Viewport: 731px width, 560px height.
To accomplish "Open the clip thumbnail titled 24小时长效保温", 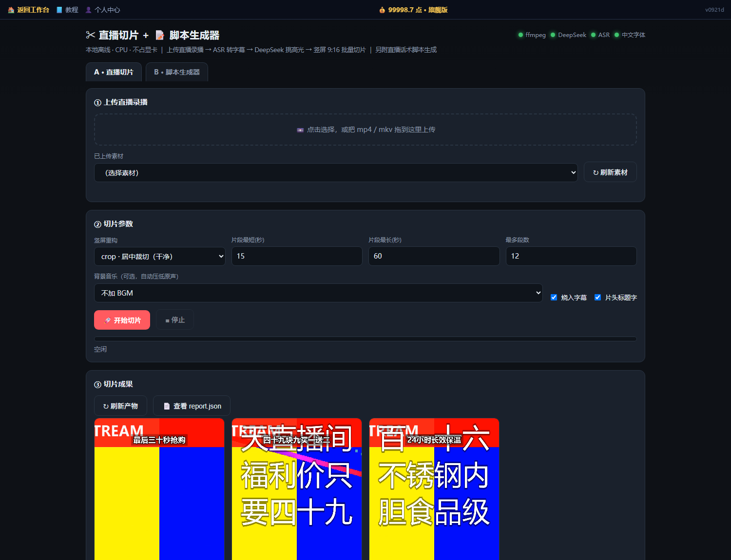I will point(434,489).
